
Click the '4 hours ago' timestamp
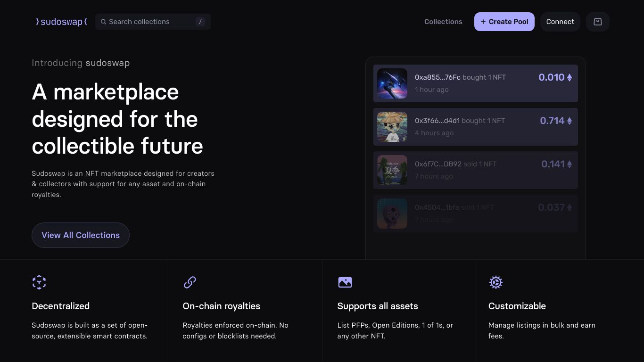coord(434,133)
